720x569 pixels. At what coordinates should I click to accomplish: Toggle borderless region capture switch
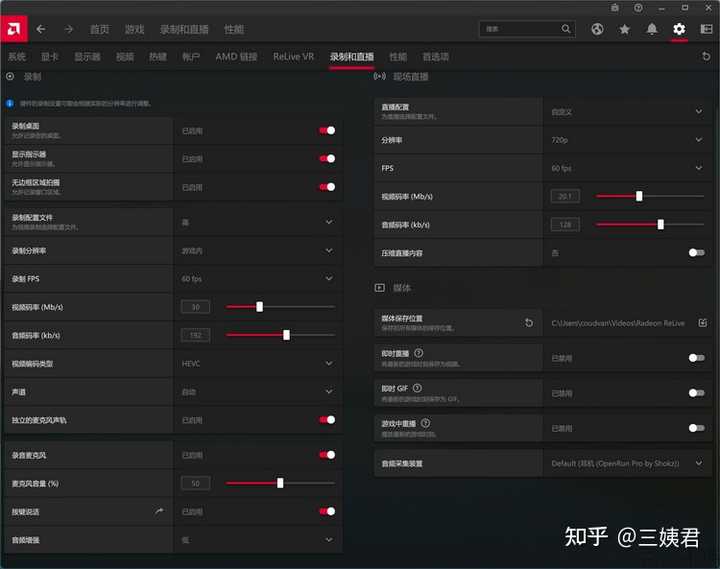click(x=327, y=187)
